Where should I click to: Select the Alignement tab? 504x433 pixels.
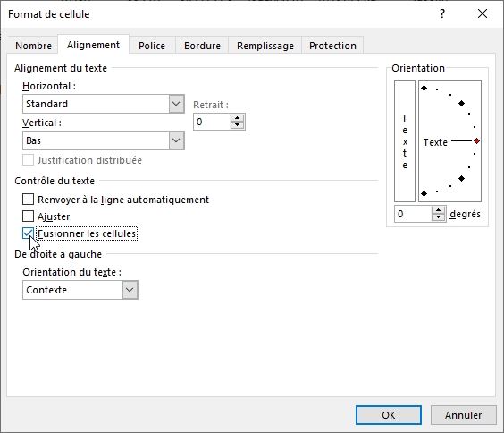pyautogui.click(x=93, y=45)
